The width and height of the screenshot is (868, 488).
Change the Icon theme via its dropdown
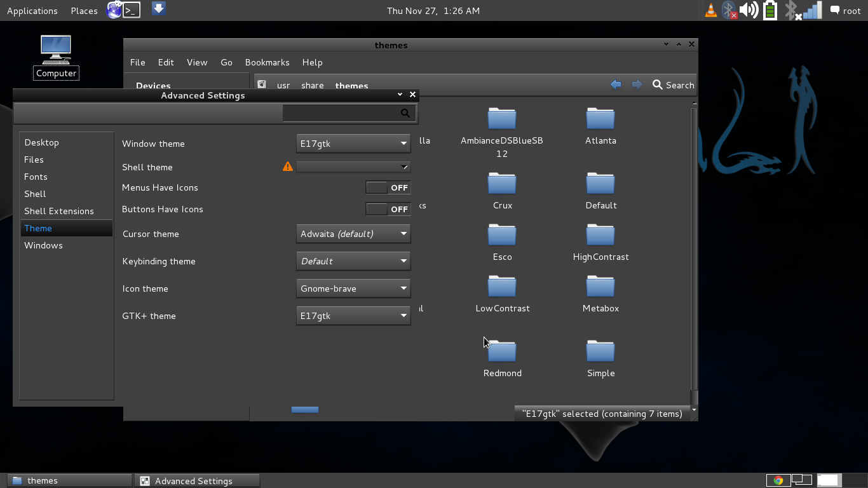tap(353, 288)
